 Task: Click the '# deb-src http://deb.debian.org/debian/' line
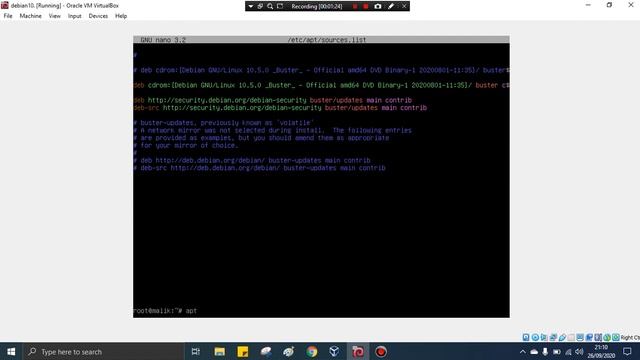pyautogui.click(x=259, y=168)
